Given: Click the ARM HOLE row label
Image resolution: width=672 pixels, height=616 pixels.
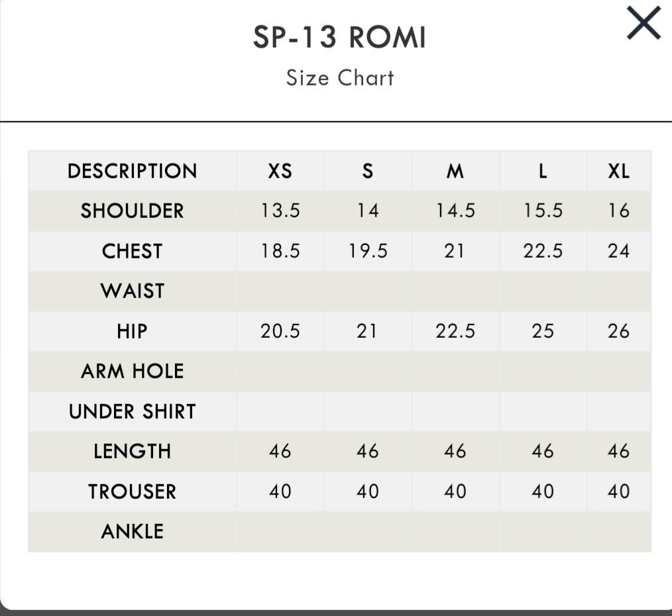Looking at the screenshot, I should pos(133,371).
